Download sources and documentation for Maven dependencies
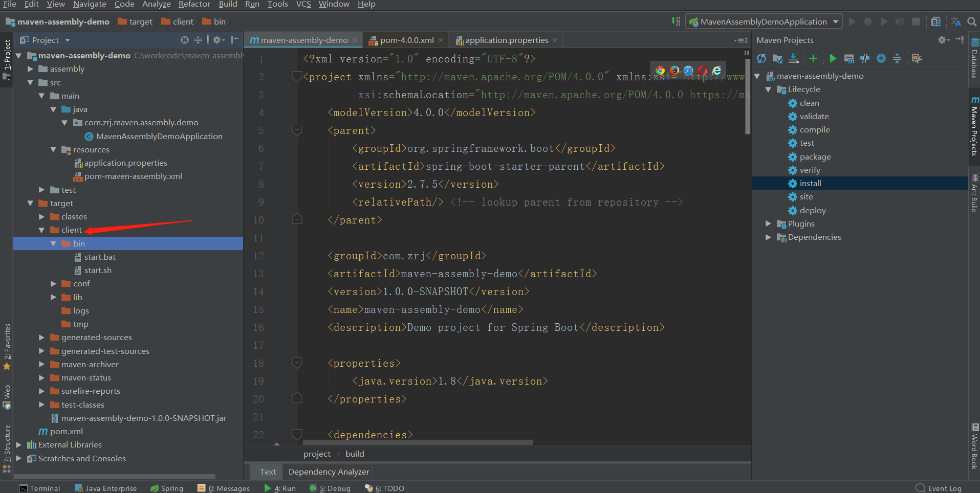Image resolution: width=980 pixels, height=493 pixels. 794,58
